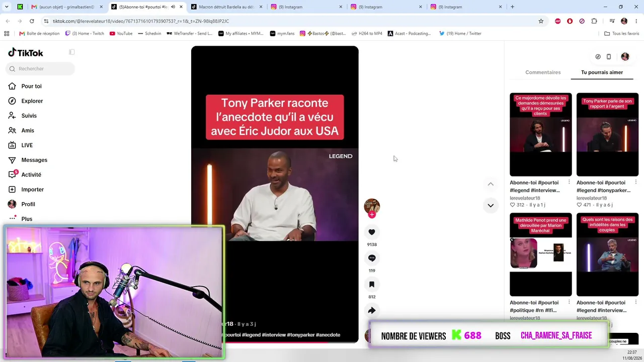This screenshot has height=362, width=644.
Task: Click the #anecdote hashtag in caption
Action: coord(328,335)
